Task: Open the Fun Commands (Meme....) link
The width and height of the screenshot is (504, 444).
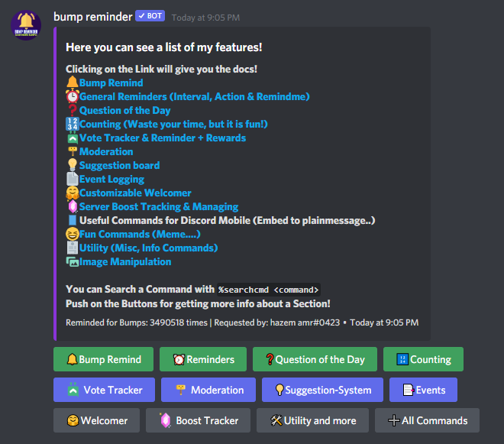Action: coord(140,234)
